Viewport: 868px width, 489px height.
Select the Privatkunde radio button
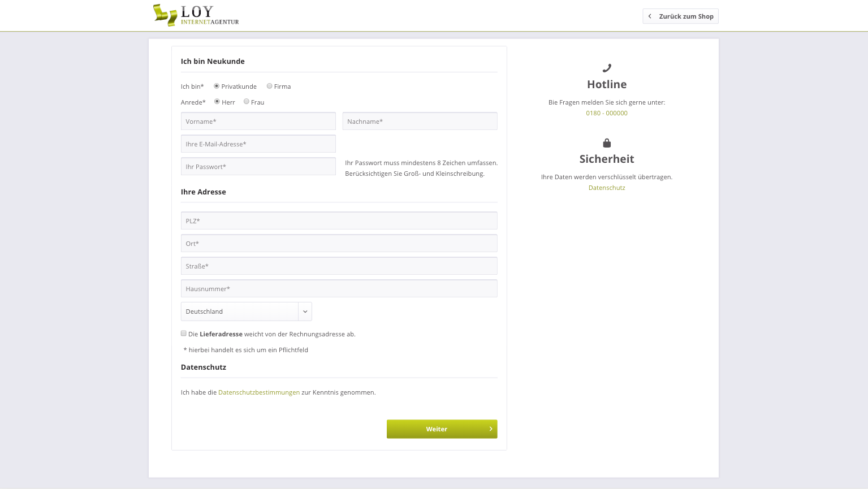[217, 86]
